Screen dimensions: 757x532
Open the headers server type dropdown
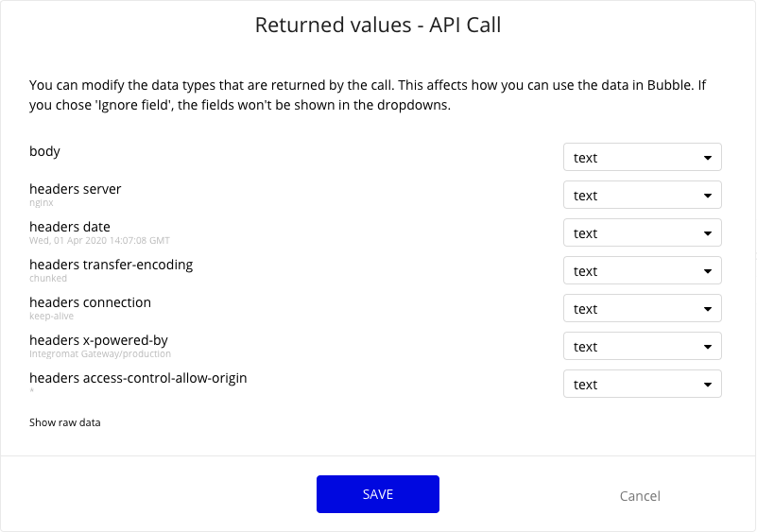[x=642, y=195]
